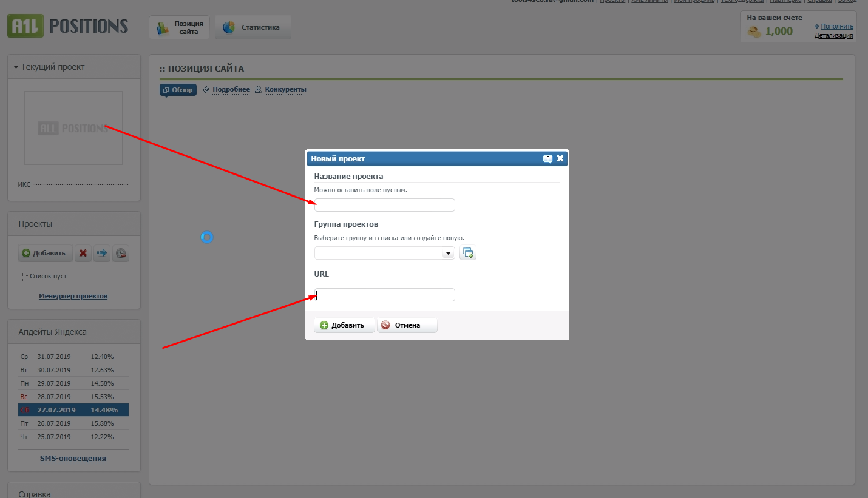This screenshot has width=868, height=498.
Task: Open the Позиция сайта tab
Action: [180, 27]
